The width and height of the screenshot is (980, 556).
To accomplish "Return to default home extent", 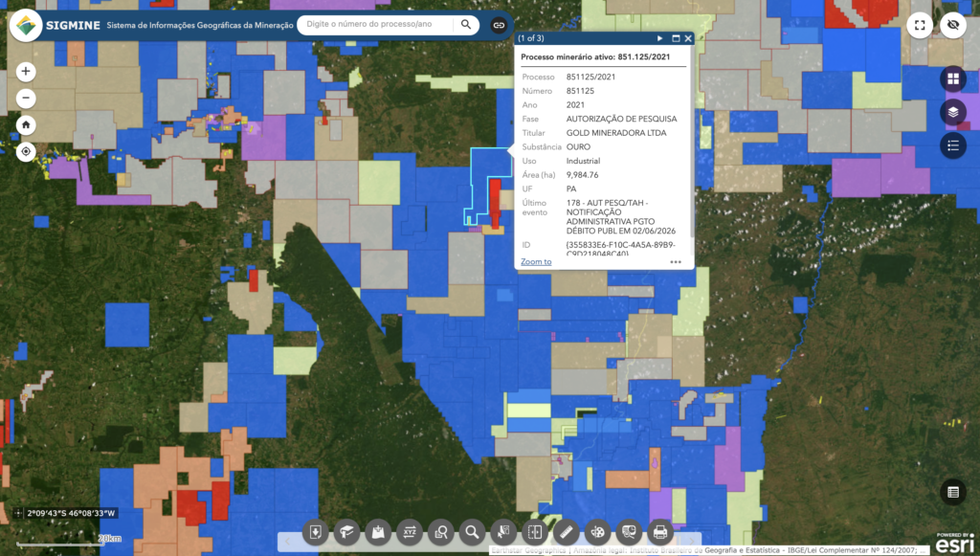I will pyautogui.click(x=26, y=125).
